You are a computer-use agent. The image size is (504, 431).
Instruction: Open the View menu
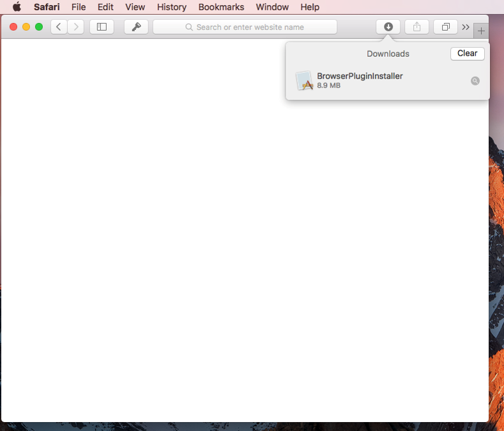135,7
